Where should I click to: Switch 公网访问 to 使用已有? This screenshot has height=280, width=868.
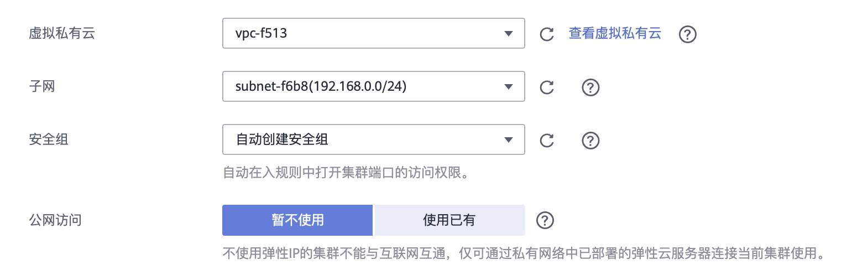click(x=449, y=220)
